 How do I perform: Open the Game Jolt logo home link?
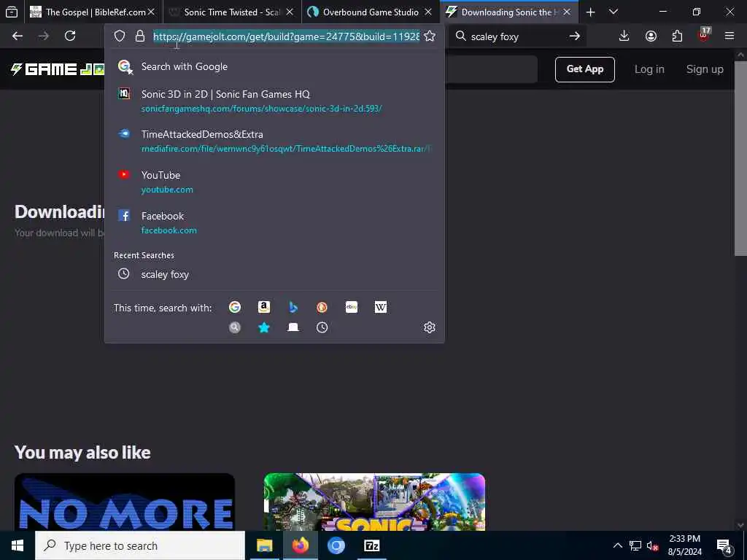click(57, 69)
